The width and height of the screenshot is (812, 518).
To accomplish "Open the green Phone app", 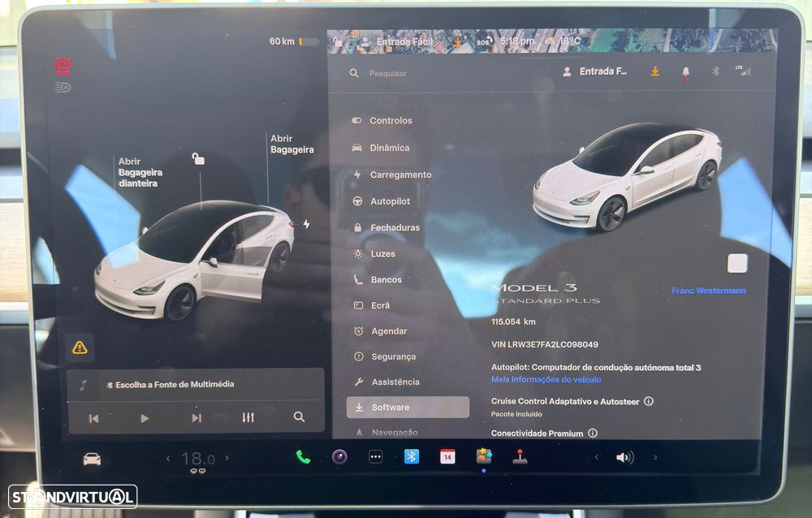I will click(303, 457).
